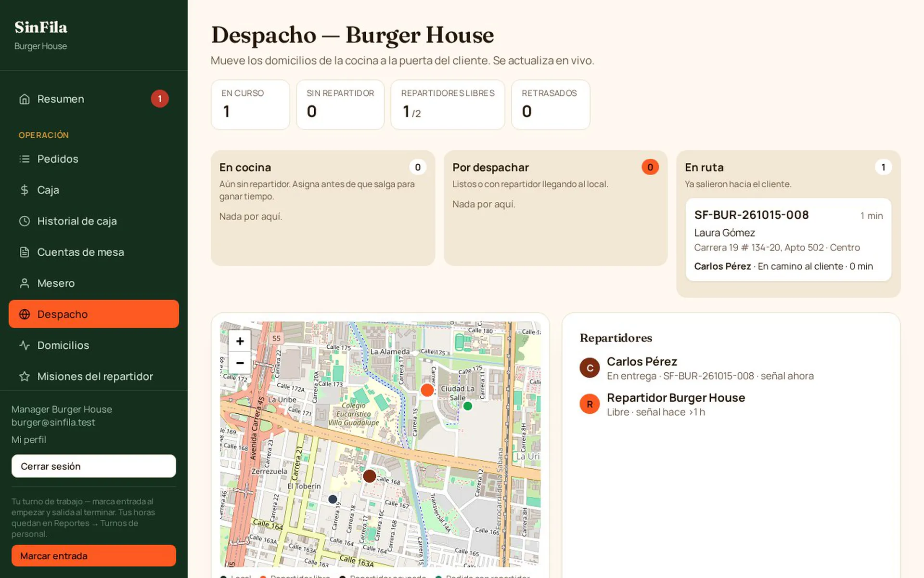Click the Domicilios activity icon
This screenshot has width=924, height=578.
[25, 345]
